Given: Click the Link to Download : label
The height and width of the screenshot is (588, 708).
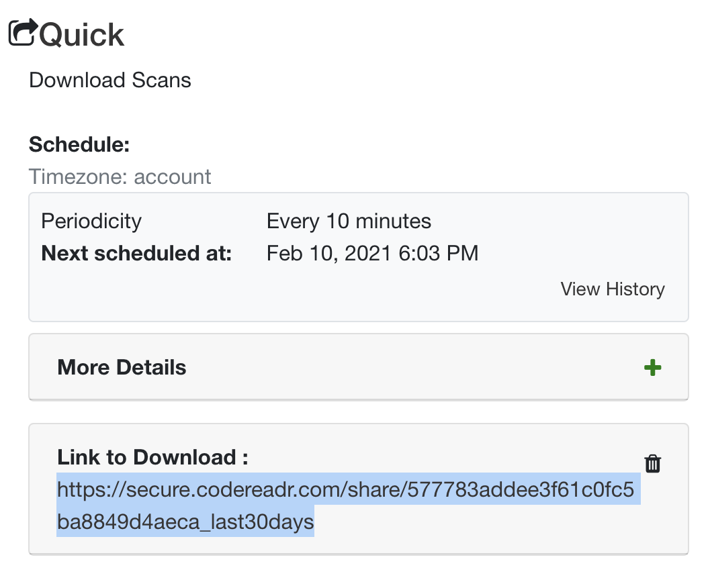Looking at the screenshot, I should tap(152, 457).
